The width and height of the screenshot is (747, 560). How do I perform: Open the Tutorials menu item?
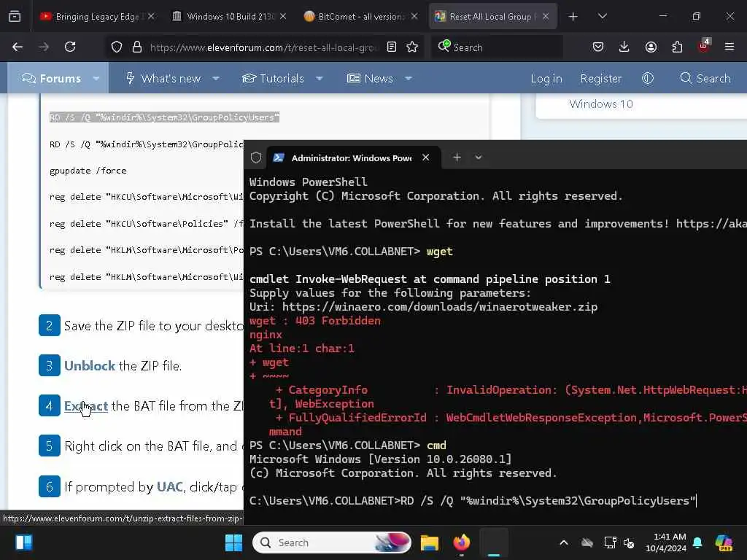[x=273, y=78]
